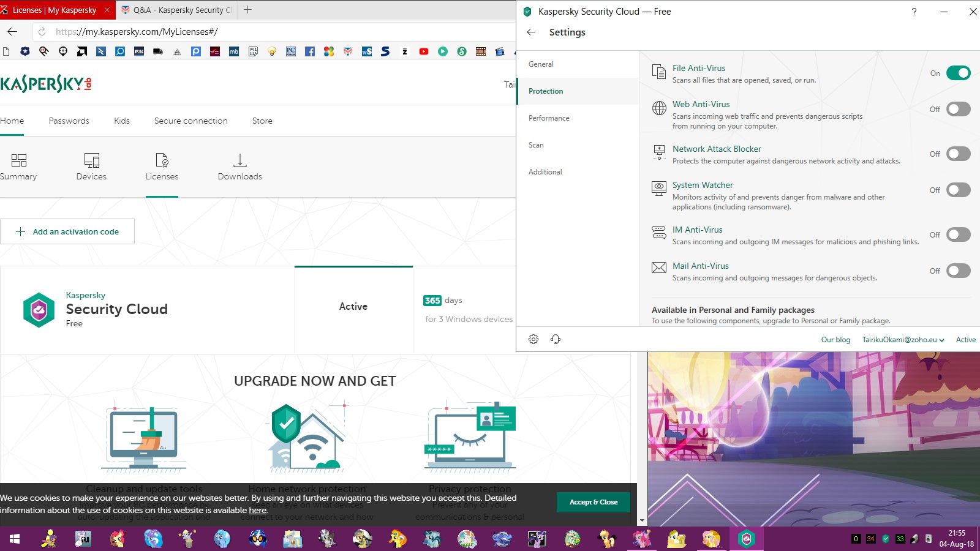Open the Downloads section
Screen dimensions: 980x551
point(239,167)
